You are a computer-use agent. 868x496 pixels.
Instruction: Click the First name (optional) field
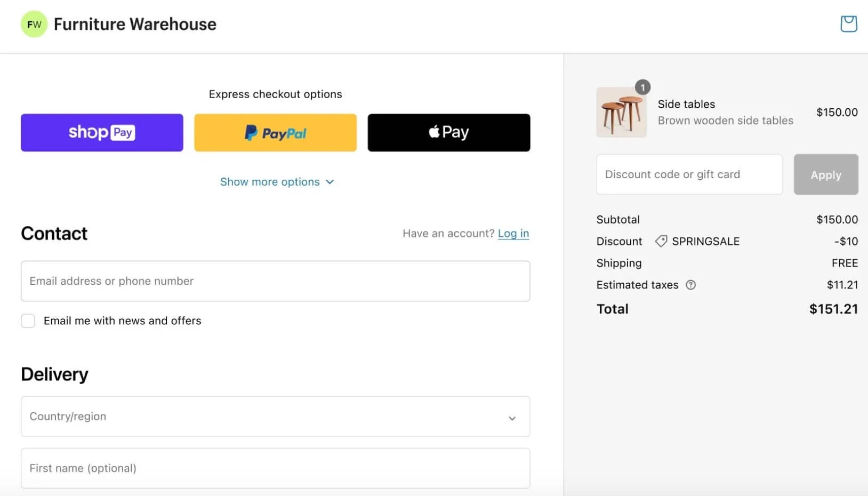tap(275, 468)
